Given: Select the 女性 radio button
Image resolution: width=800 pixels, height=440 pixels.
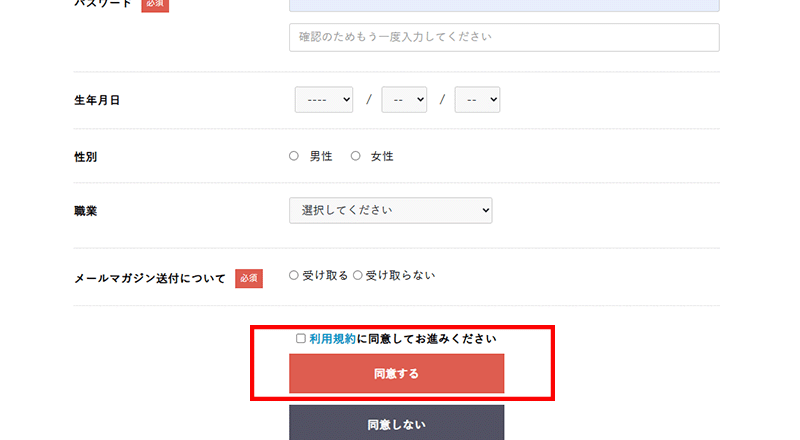Looking at the screenshot, I should point(355,156).
